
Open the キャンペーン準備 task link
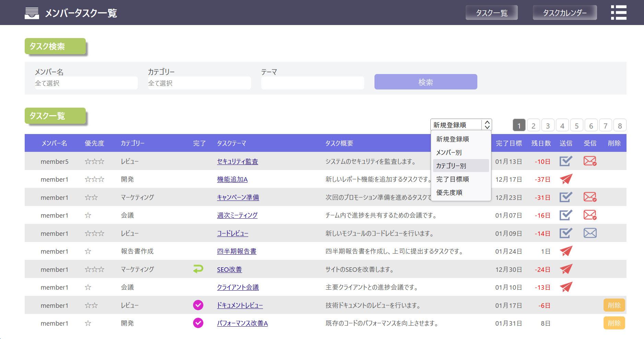coord(238,197)
